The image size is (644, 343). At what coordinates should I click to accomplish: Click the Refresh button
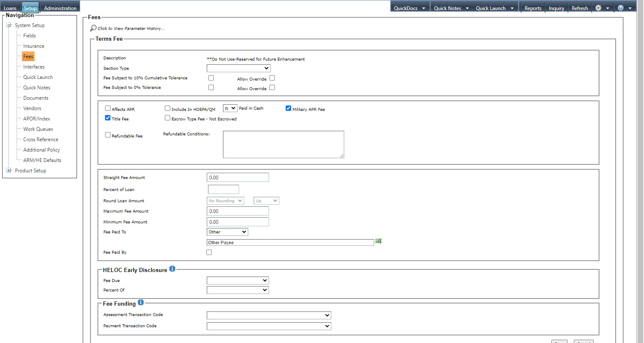click(580, 8)
